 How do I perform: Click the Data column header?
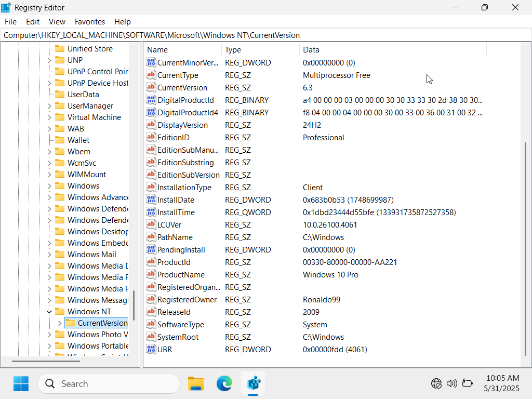pos(393,49)
